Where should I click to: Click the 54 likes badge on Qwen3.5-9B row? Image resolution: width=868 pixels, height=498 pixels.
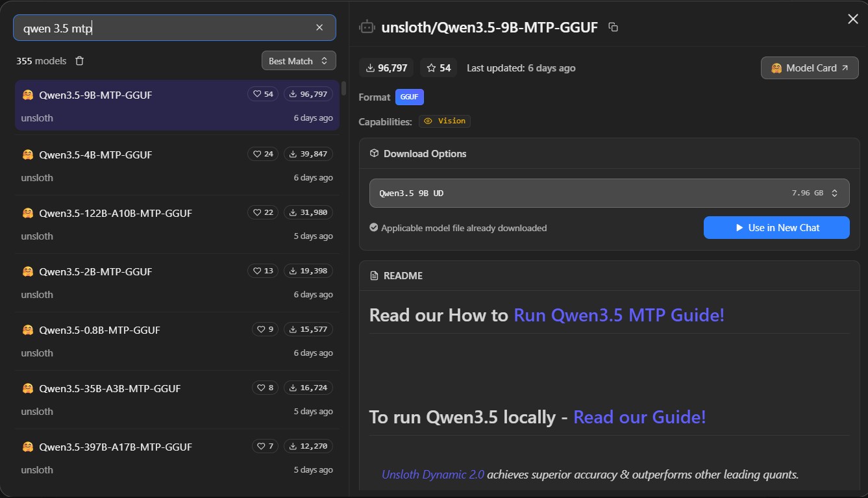tap(263, 94)
